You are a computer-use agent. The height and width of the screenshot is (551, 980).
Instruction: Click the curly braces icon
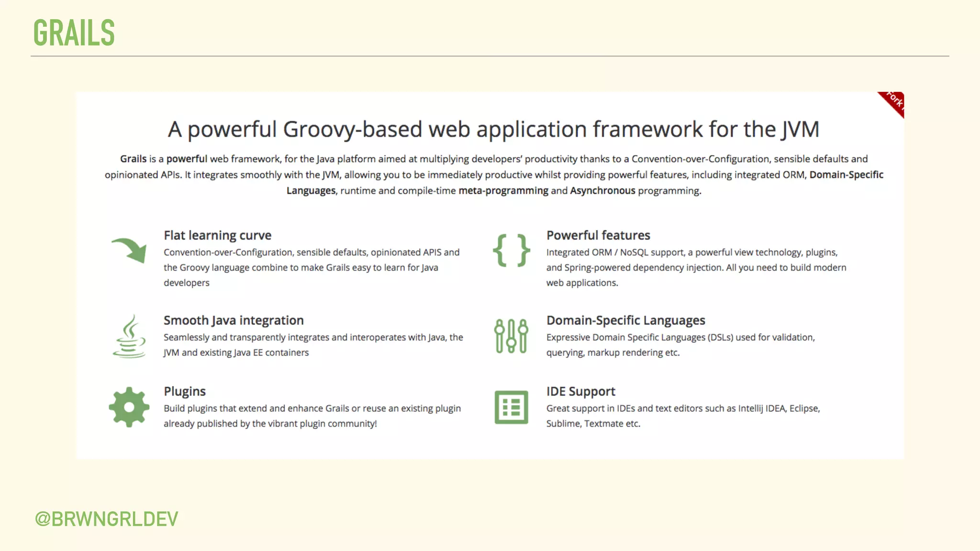tap(511, 250)
